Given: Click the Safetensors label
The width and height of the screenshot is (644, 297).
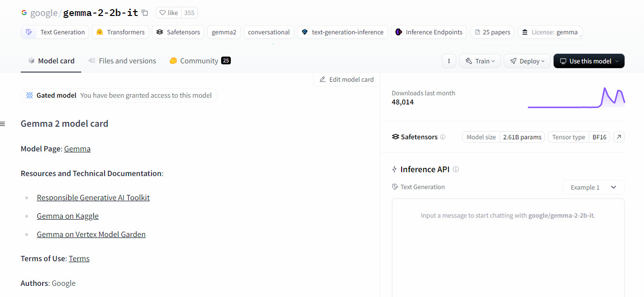Looking at the screenshot, I should point(415,137).
